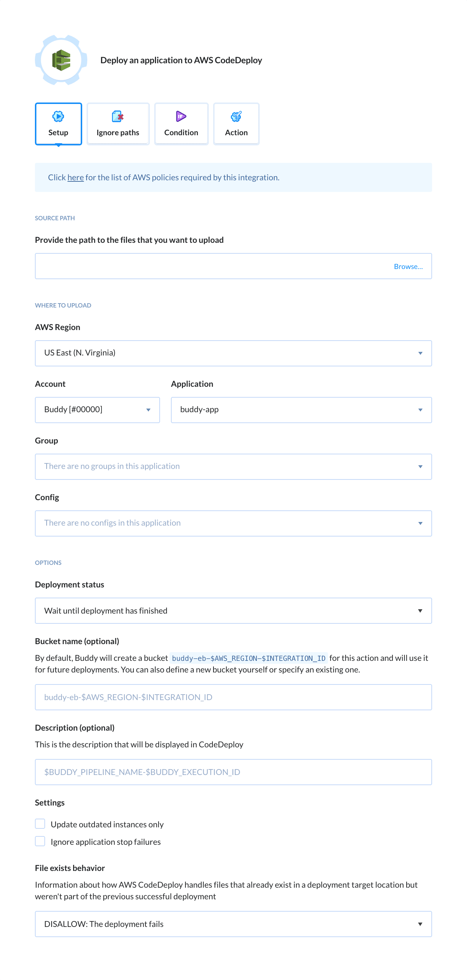
Task: Click the Action wrench icon
Action: (x=236, y=116)
